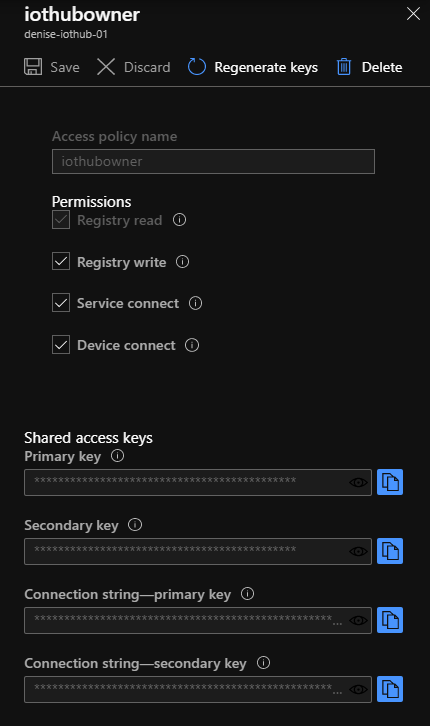Uncheck the Service connect permission
The image size is (430, 726).
click(61, 303)
